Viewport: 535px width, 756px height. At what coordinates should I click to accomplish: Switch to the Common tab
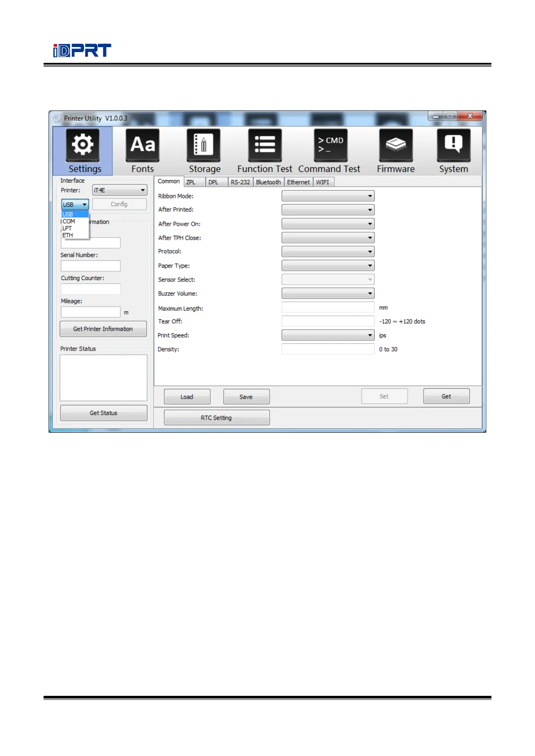169,181
